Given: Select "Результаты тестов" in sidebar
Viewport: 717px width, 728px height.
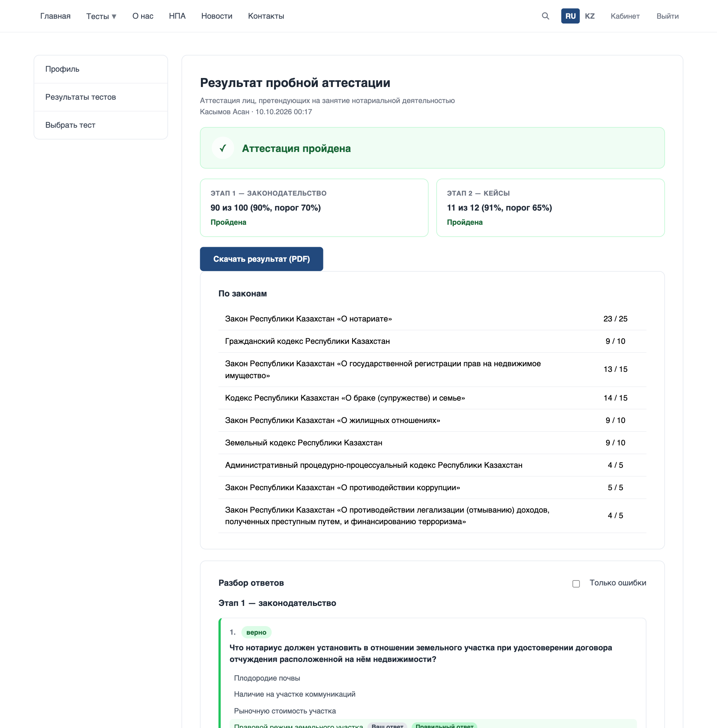Looking at the screenshot, I should click(101, 97).
